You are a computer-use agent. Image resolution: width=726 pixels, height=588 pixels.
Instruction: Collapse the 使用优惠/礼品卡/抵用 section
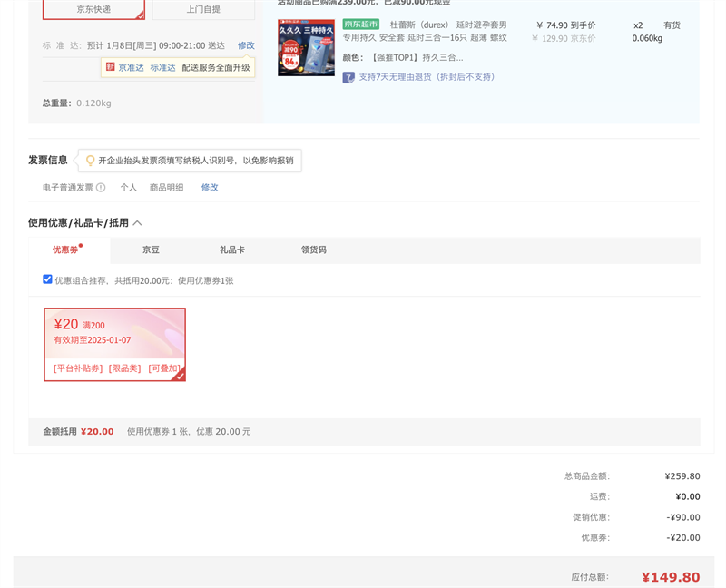[x=137, y=223]
